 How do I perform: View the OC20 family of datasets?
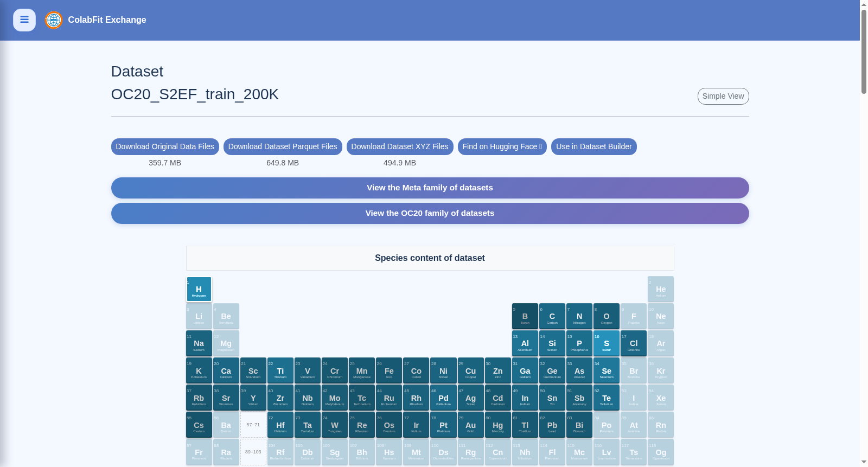point(430,213)
